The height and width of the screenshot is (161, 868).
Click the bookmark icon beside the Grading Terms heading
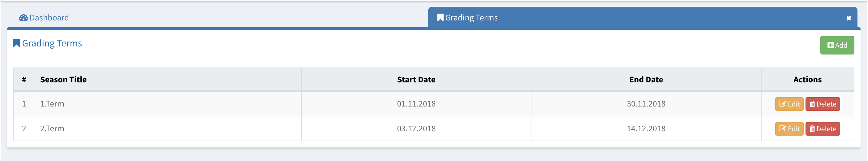point(16,43)
